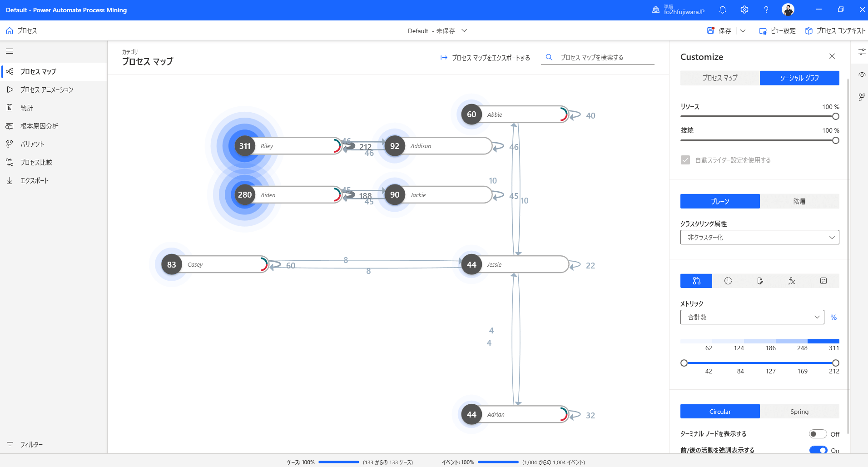Expand the Default saved view dropdown

[464, 30]
